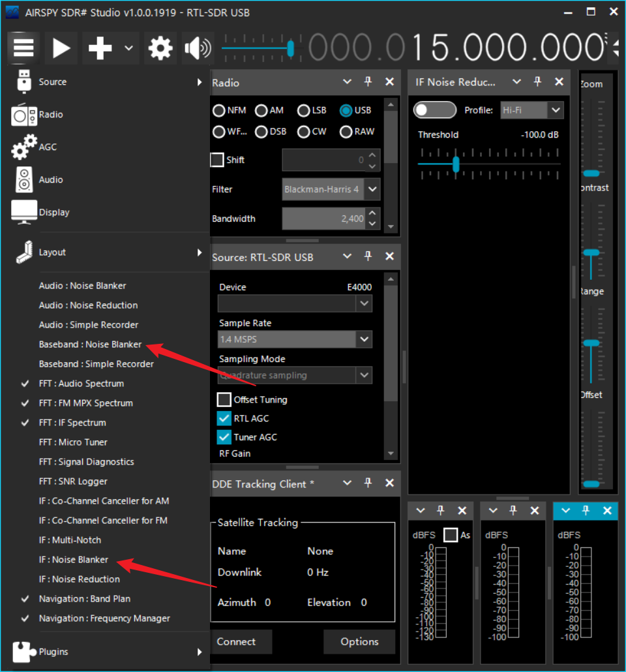Enable the Offset Tuning checkbox
The height and width of the screenshot is (672, 626).
224,399
